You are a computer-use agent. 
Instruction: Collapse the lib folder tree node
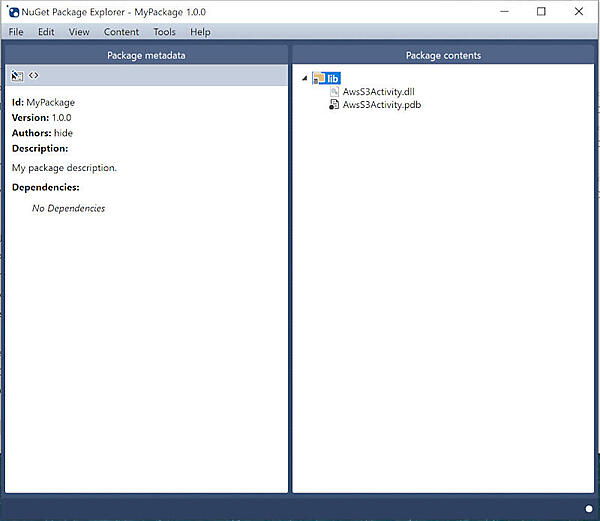[305, 78]
